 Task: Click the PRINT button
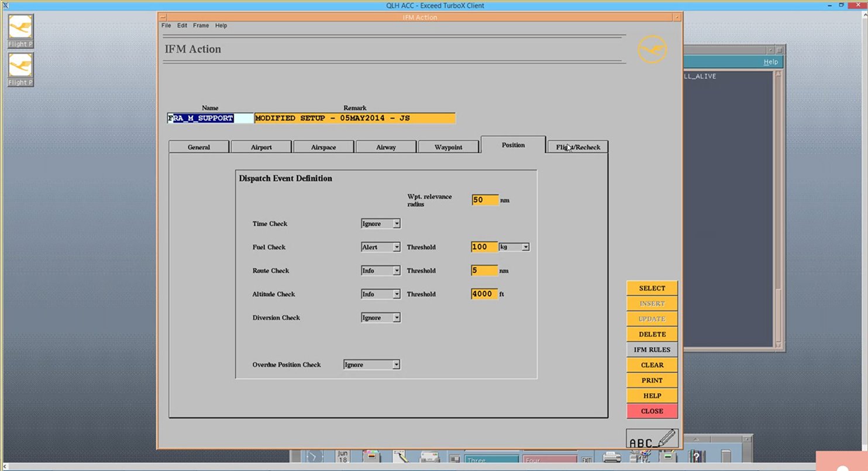click(x=652, y=380)
